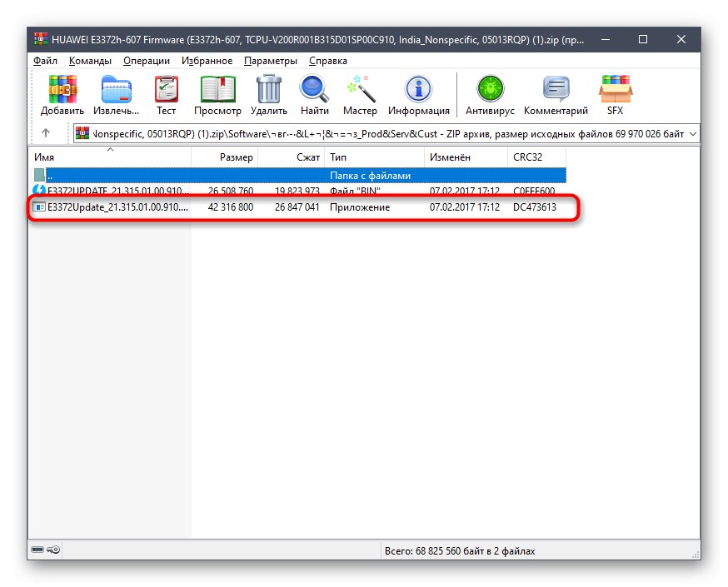
Task: Sort by the Имя column header
Action: pyautogui.click(x=110, y=157)
